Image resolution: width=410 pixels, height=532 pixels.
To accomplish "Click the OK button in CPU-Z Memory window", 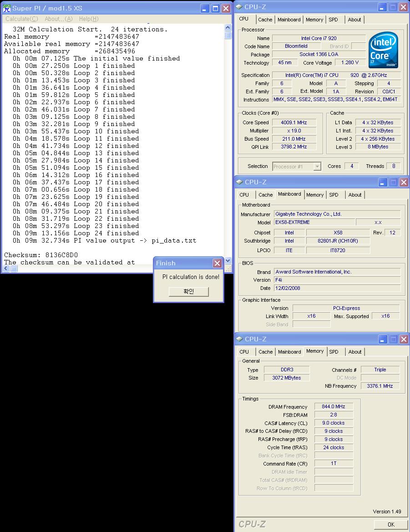I will coord(391,525).
